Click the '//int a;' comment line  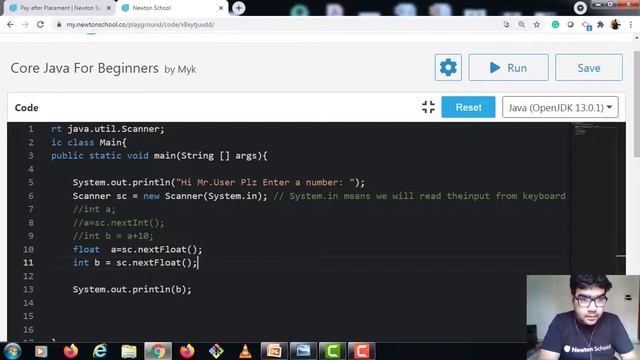point(94,209)
